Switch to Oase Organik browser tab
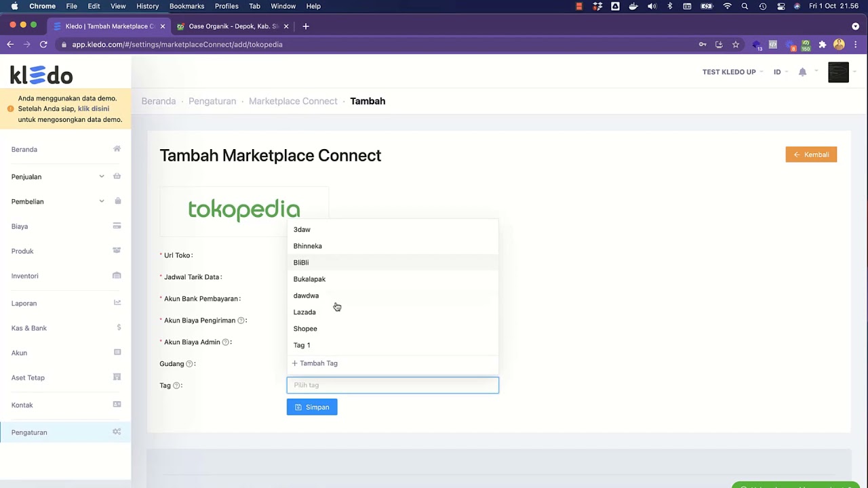 tap(233, 26)
